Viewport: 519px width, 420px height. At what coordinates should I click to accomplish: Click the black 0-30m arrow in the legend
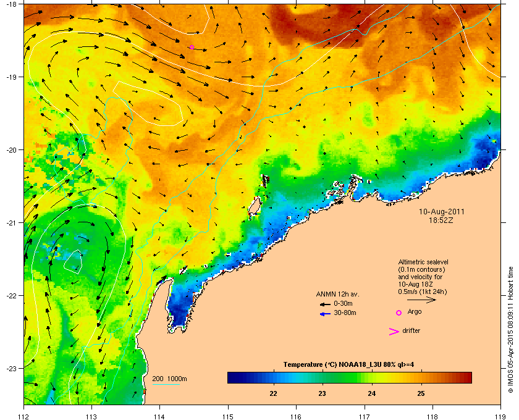(325, 304)
